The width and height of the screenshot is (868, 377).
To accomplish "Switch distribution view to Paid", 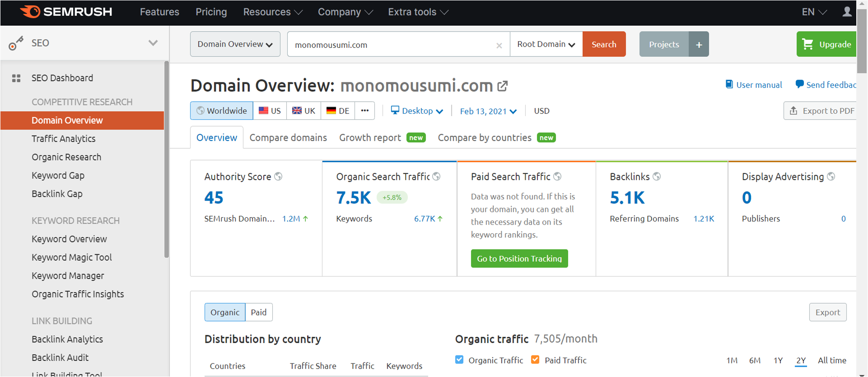I will (x=258, y=312).
